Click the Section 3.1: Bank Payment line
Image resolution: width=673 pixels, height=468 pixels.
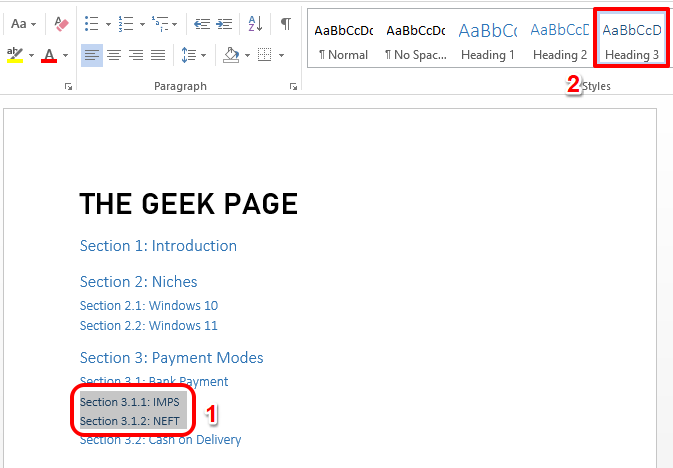[x=154, y=381]
